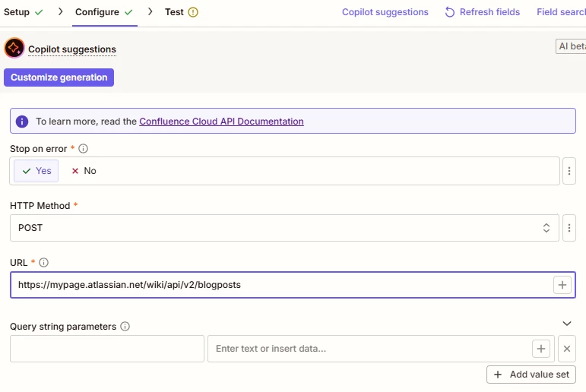The height and width of the screenshot is (392, 586).
Task: Set Stop on error to Yes
Action: click(x=36, y=171)
